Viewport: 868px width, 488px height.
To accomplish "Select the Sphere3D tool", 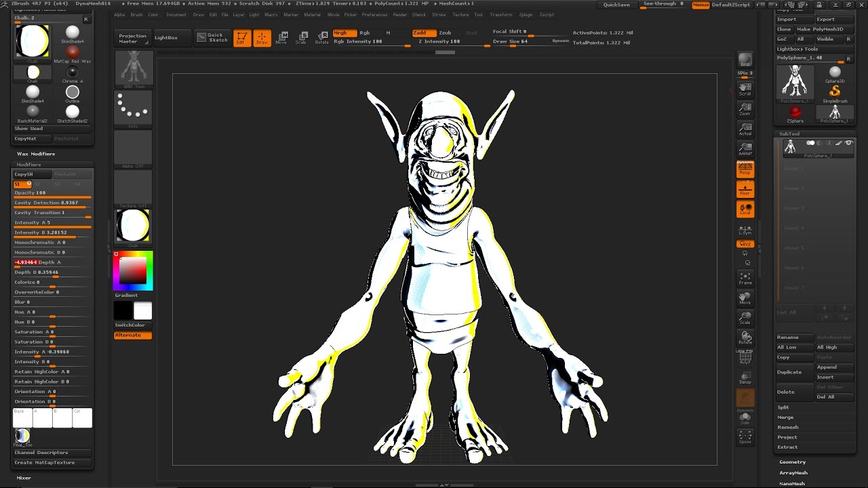I will click(835, 74).
